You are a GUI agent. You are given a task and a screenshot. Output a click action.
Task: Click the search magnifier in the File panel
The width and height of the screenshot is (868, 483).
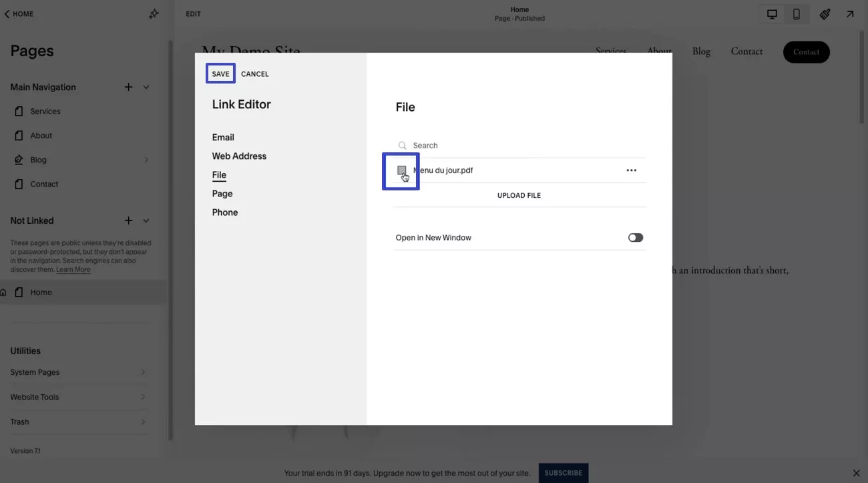click(x=402, y=145)
